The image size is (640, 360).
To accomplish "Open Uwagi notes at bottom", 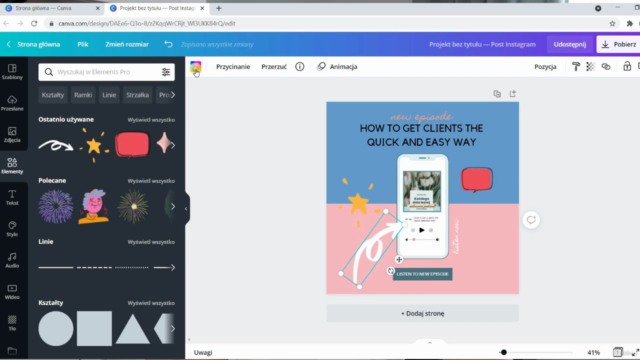I will click(x=203, y=352).
